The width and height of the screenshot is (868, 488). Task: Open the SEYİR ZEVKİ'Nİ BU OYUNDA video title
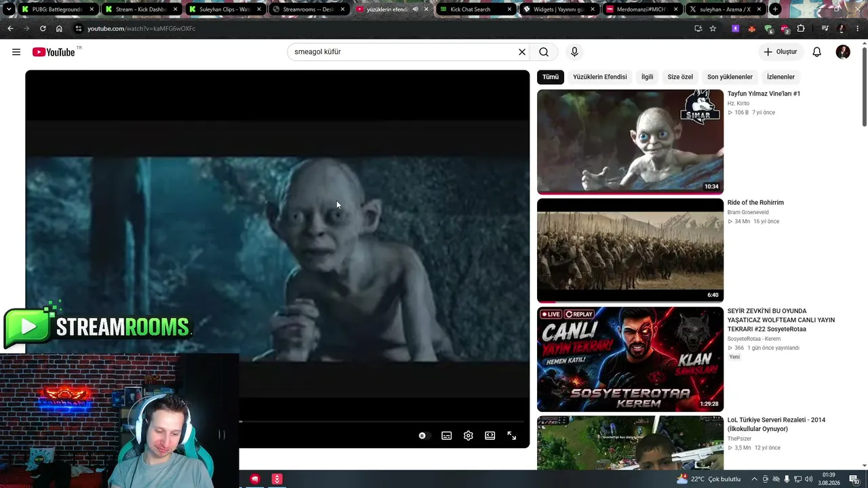[x=781, y=320]
